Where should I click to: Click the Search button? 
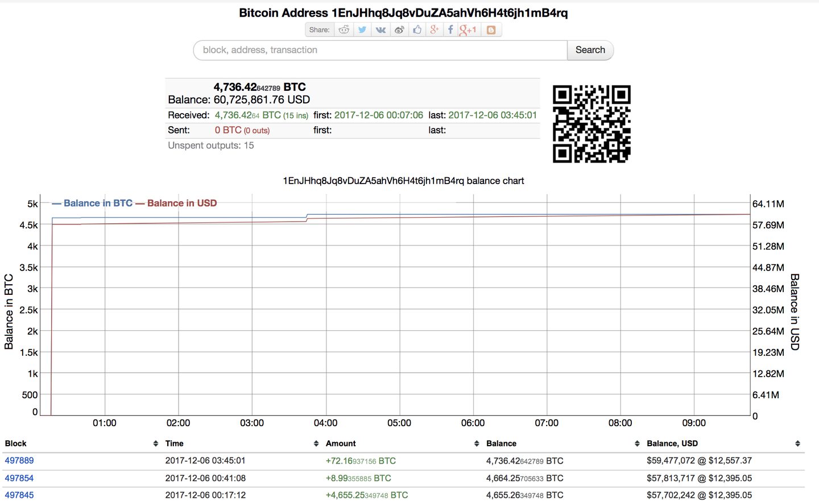click(590, 50)
